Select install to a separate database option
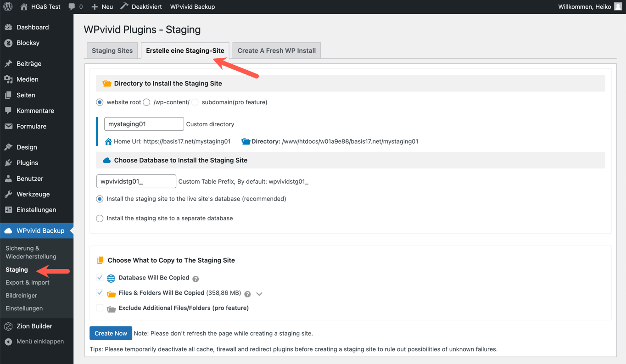The image size is (626, 364). (100, 218)
